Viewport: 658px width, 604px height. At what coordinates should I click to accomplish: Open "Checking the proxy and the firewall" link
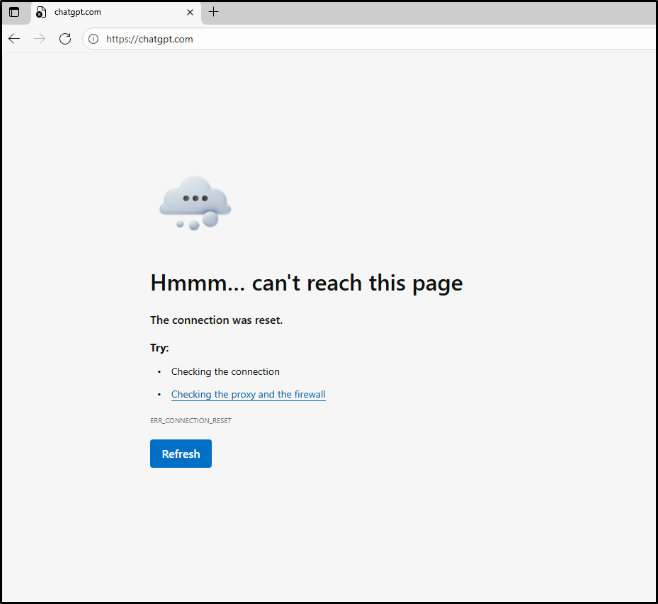click(x=248, y=394)
